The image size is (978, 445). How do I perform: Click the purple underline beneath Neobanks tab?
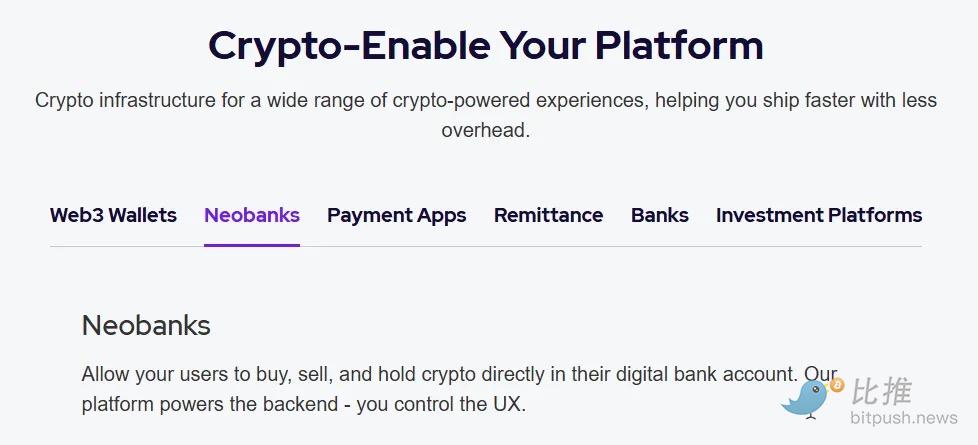tap(252, 244)
